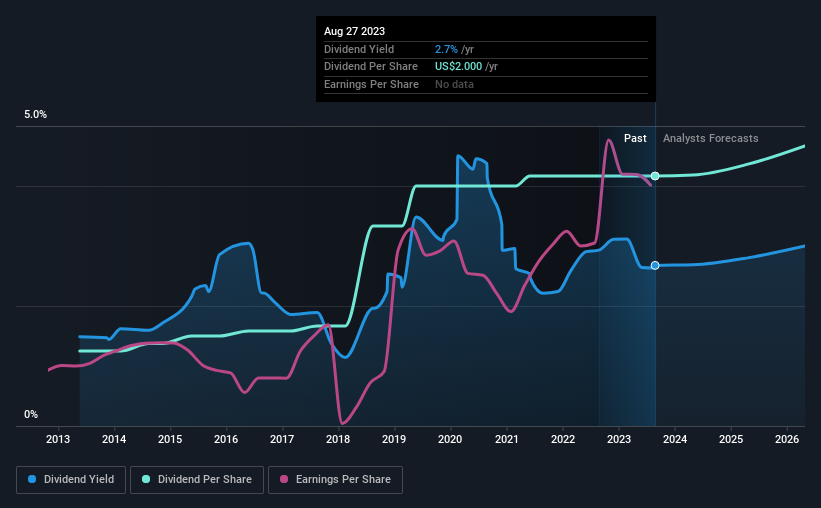The image size is (821, 508).
Task: Toggle the Dividend Per Share legend button
Action: click(197, 480)
